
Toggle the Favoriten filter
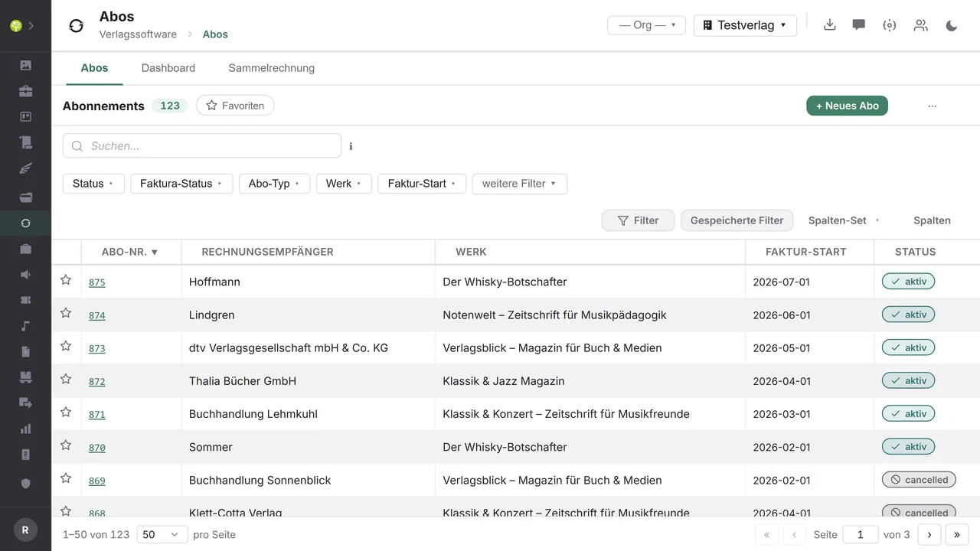235,106
